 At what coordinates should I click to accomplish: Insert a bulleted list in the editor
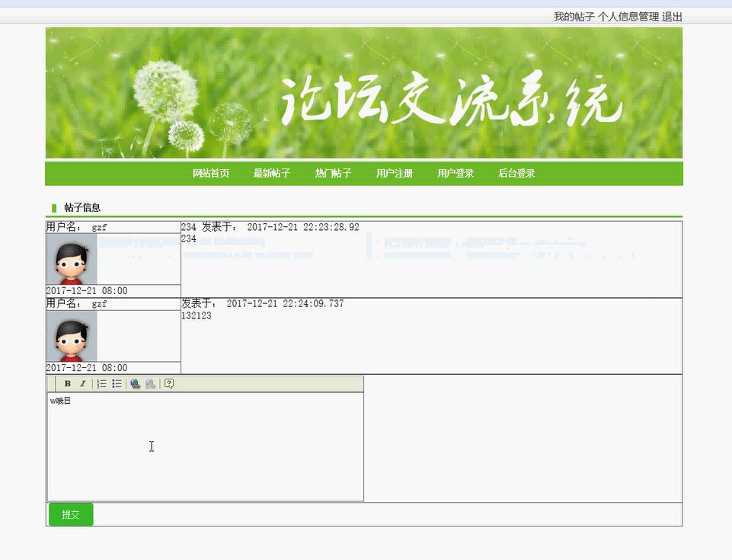(117, 383)
